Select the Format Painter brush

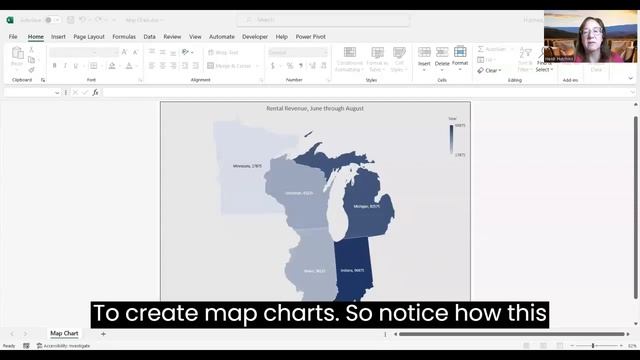31,70
